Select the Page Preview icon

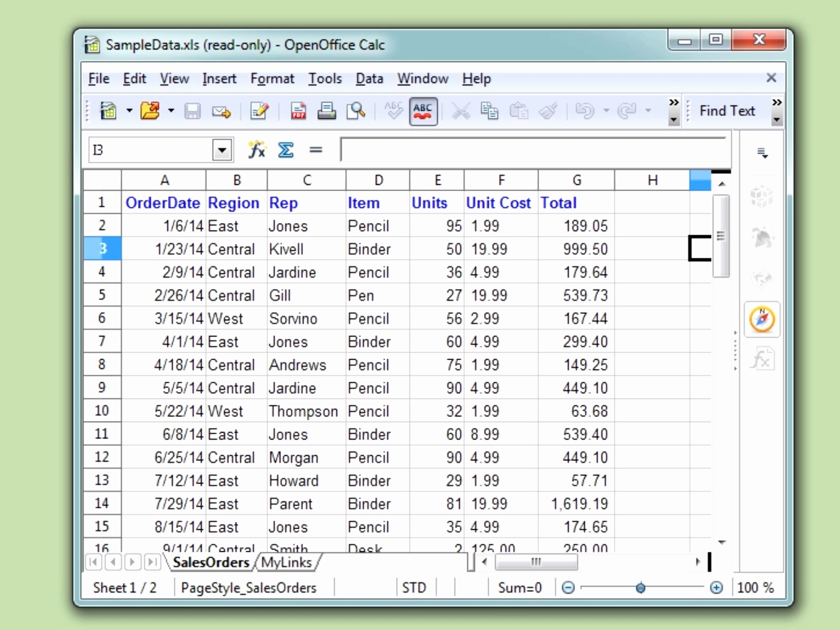(x=356, y=111)
